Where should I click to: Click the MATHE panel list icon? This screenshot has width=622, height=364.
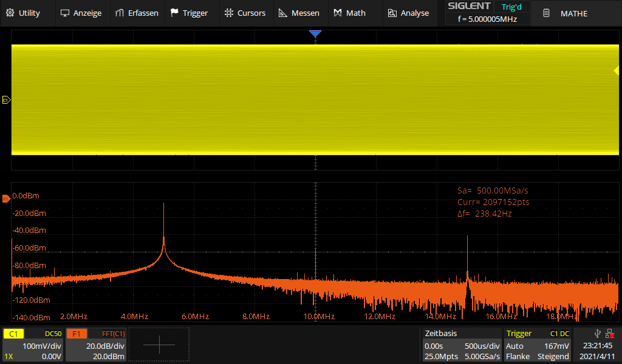click(546, 13)
